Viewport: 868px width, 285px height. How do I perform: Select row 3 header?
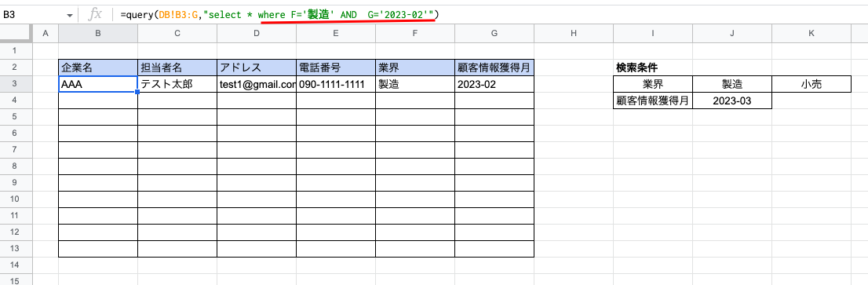16,84
